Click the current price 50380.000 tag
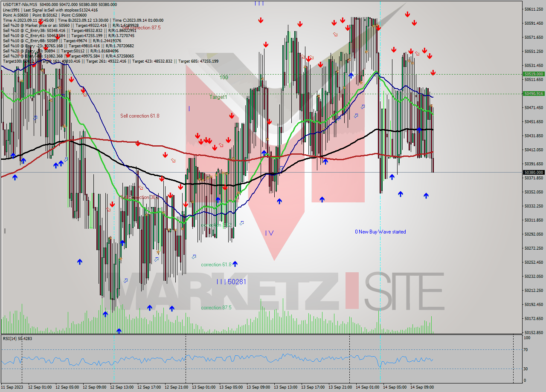This screenshot has height=392, width=546. click(x=534, y=172)
